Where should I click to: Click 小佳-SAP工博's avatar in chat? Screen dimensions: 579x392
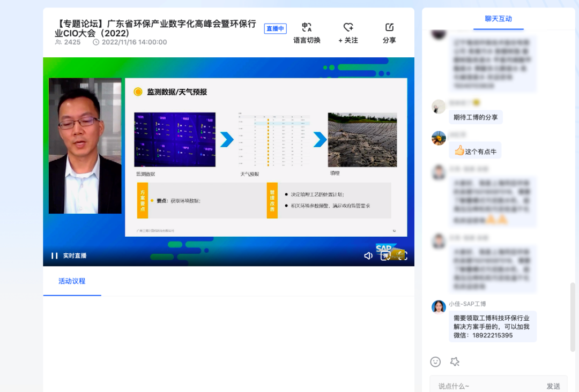click(439, 306)
